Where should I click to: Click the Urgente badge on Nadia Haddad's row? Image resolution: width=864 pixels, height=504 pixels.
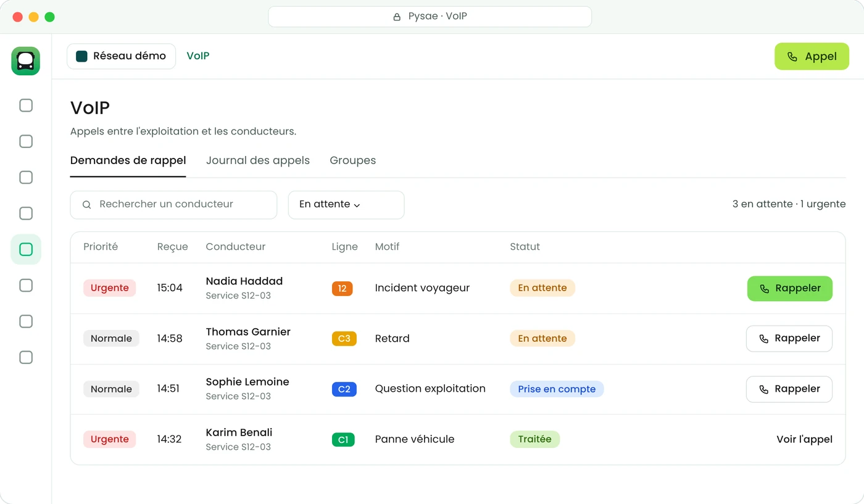(109, 288)
